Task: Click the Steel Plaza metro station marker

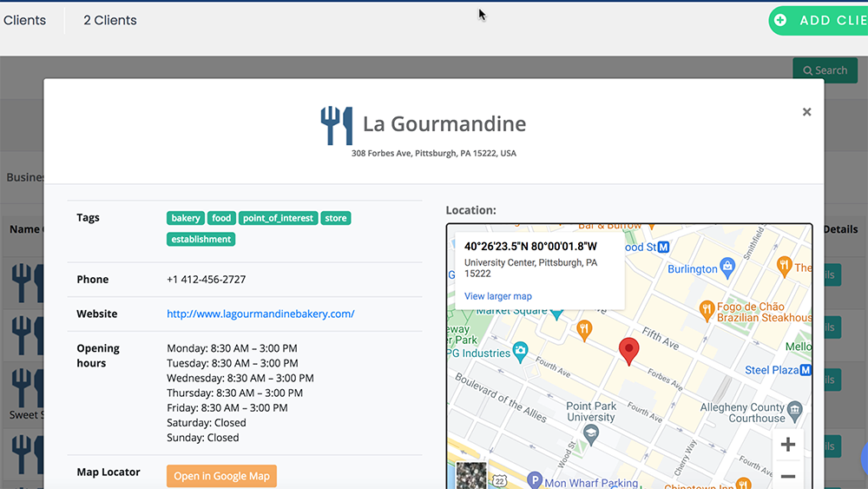Action: click(x=805, y=370)
